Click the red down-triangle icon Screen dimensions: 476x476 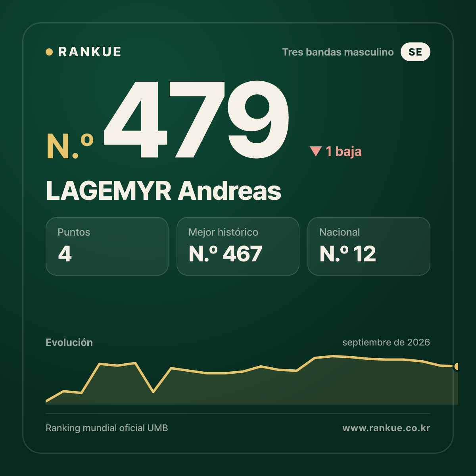click(316, 151)
